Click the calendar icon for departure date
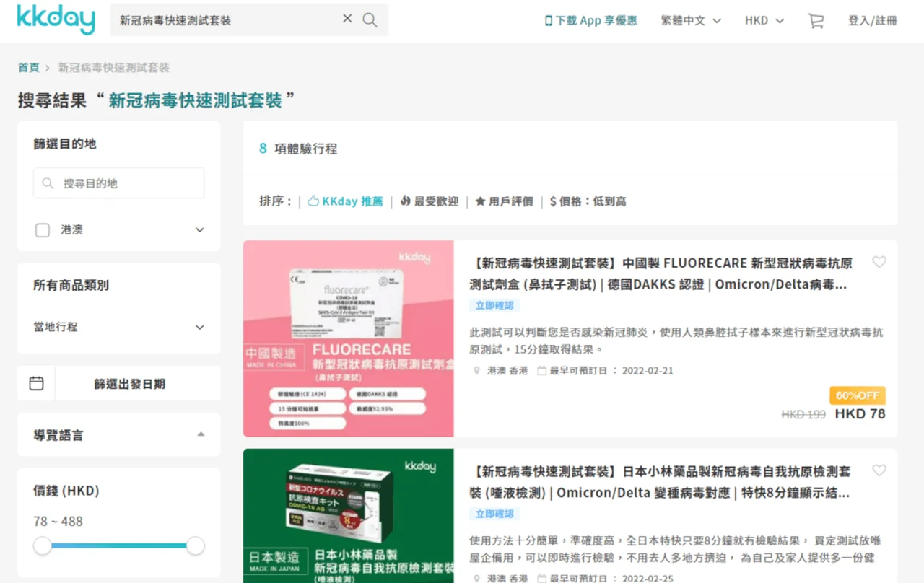The height and width of the screenshot is (583, 924). click(36, 383)
